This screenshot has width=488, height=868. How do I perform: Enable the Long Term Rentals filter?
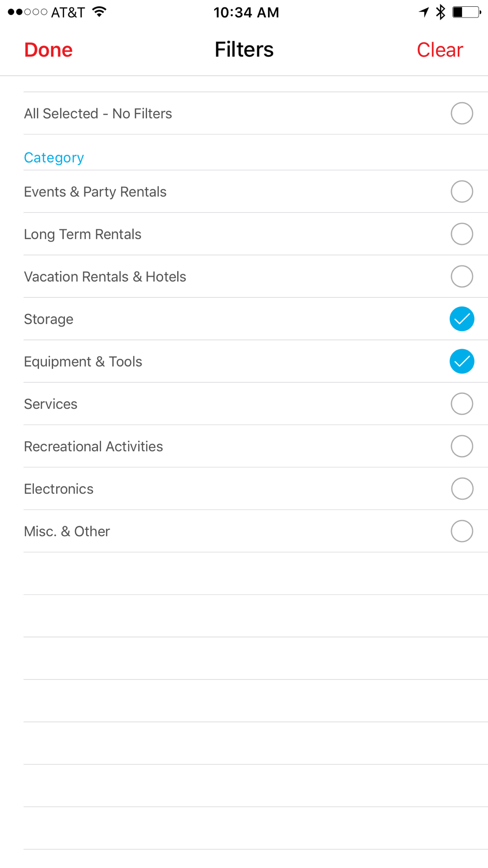pyautogui.click(x=462, y=234)
